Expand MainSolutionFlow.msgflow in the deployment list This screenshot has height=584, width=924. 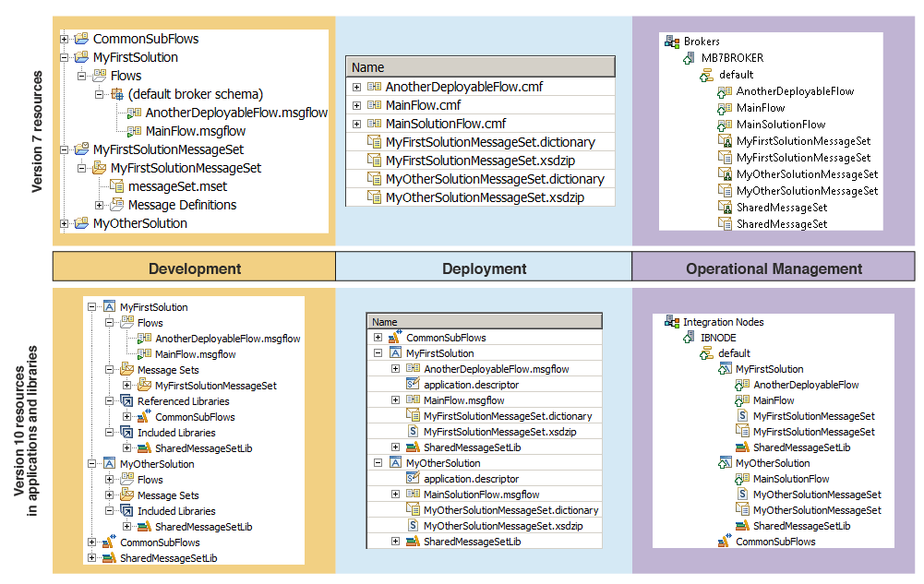[x=395, y=495]
